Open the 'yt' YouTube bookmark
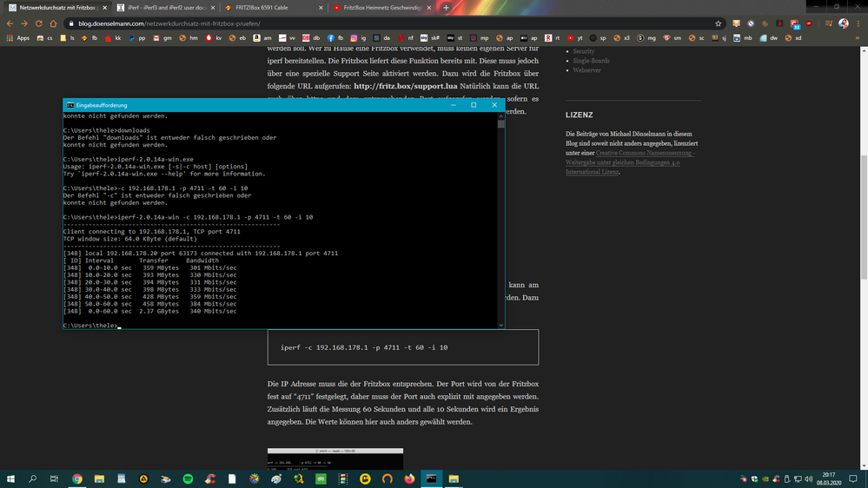 point(574,38)
